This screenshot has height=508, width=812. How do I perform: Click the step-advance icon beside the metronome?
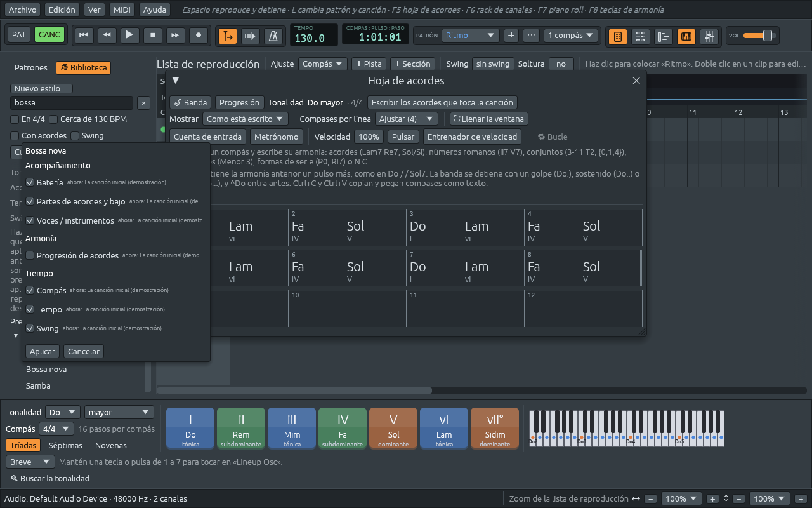(x=251, y=36)
